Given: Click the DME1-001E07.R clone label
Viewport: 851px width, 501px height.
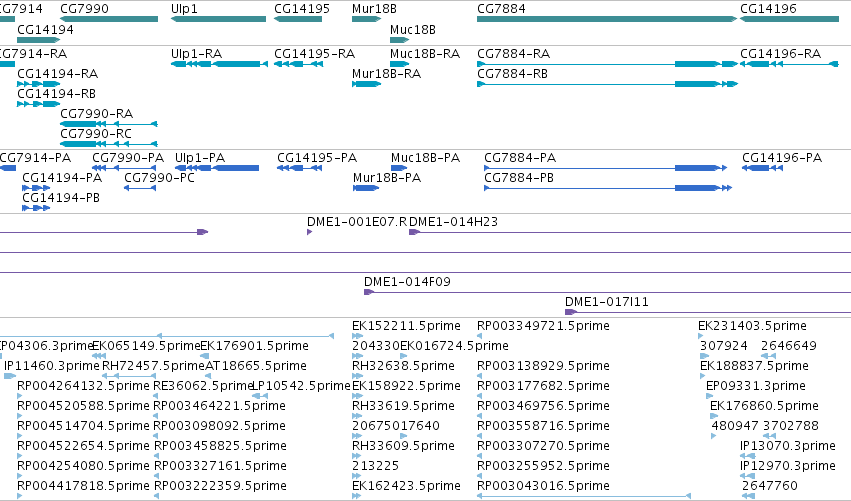Looking at the screenshot, I should [x=357, y=222].
